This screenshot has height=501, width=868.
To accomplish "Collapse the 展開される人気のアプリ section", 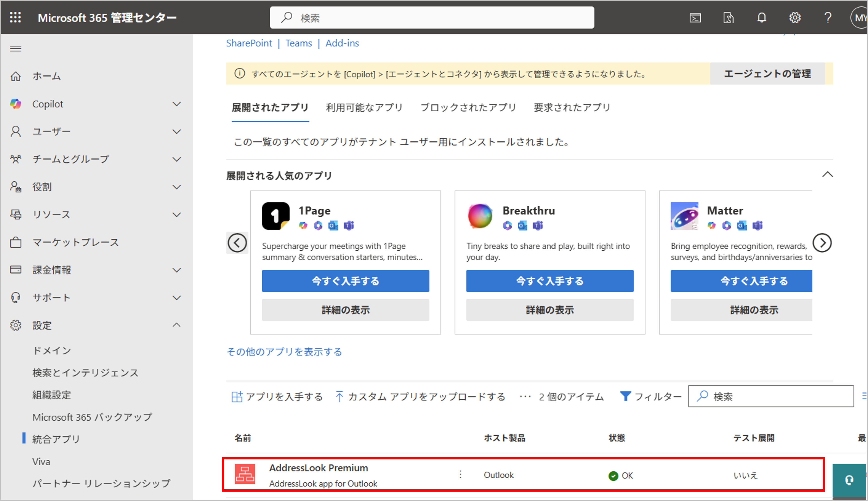I will pyautogui.click(x=827, y=175).
